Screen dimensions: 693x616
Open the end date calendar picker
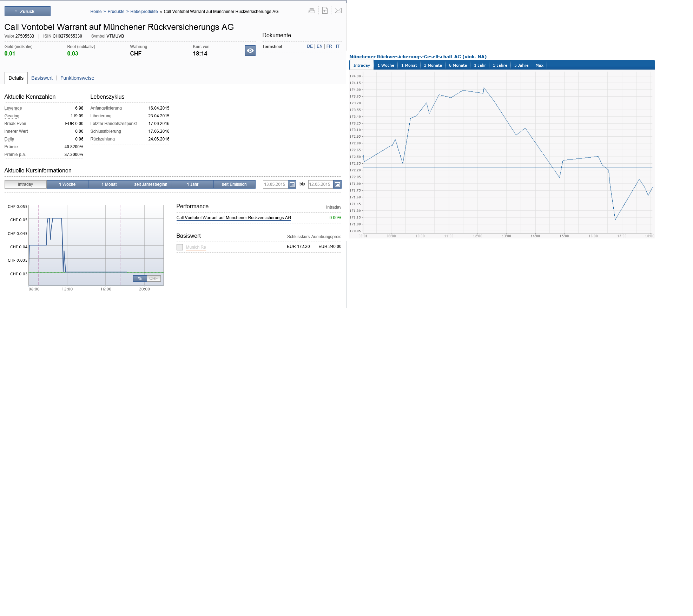click(x=337, y=184)
